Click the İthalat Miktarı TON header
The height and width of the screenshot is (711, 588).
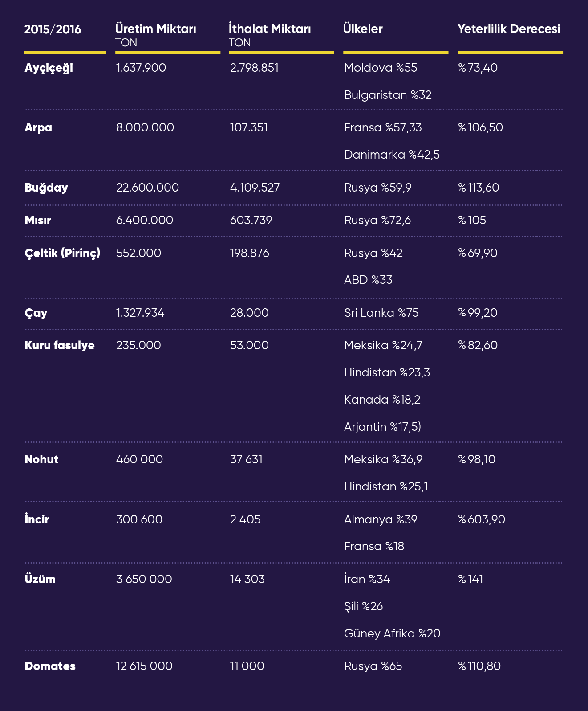(x=270, y=35)
